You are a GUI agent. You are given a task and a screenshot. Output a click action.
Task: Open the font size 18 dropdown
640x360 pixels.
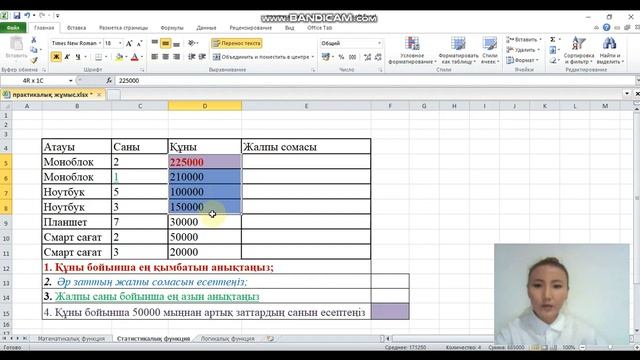tap(120, 43)
